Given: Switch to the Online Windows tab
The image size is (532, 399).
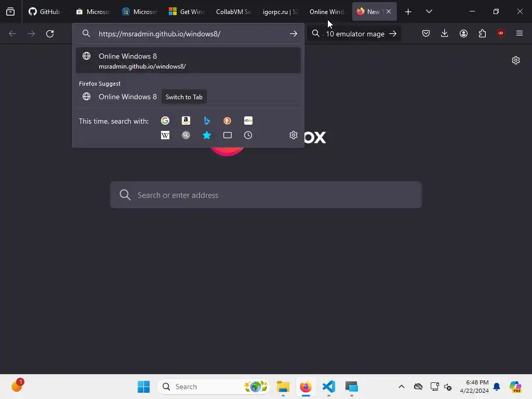Looking at the screenshot, I should point(327,11).
